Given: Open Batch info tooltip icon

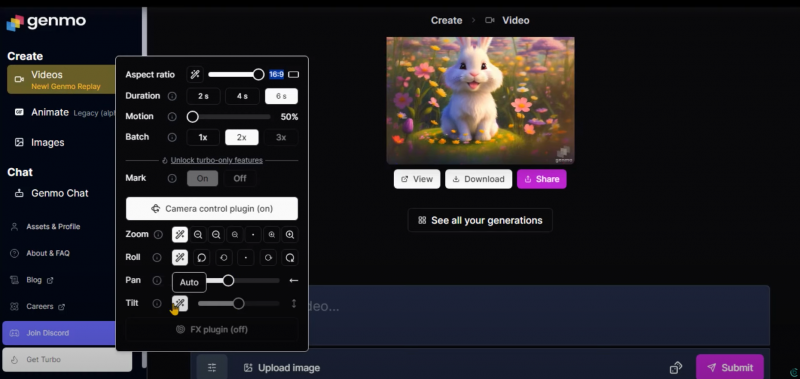Looking at the screenshot, I should pyautogui.click(x=172, y=137).
